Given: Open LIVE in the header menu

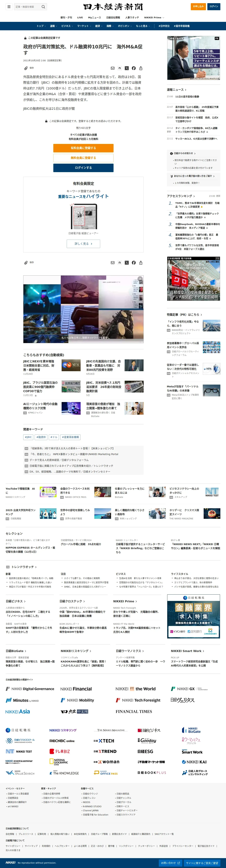Looking at the screenshot, I should click(x=80, y=17).
